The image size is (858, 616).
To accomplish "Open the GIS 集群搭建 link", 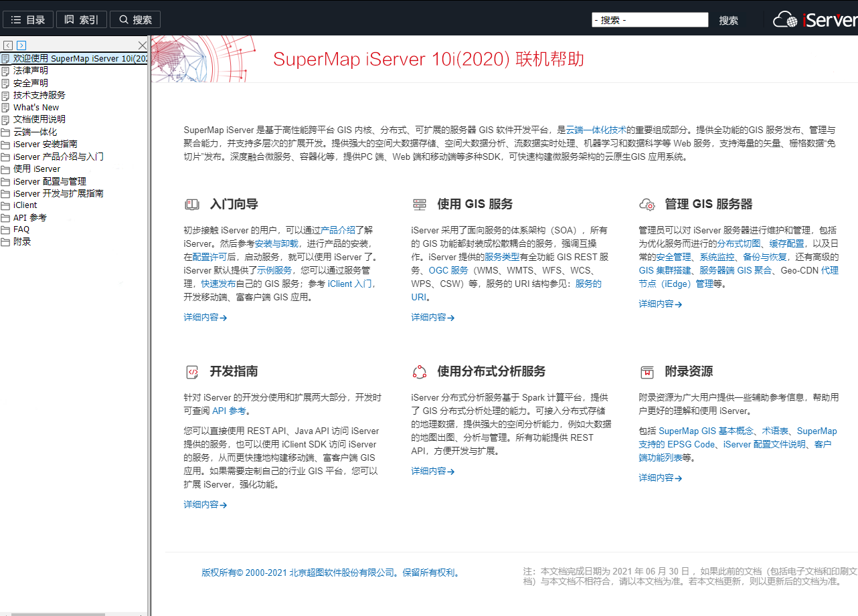I will coord(665,270).
